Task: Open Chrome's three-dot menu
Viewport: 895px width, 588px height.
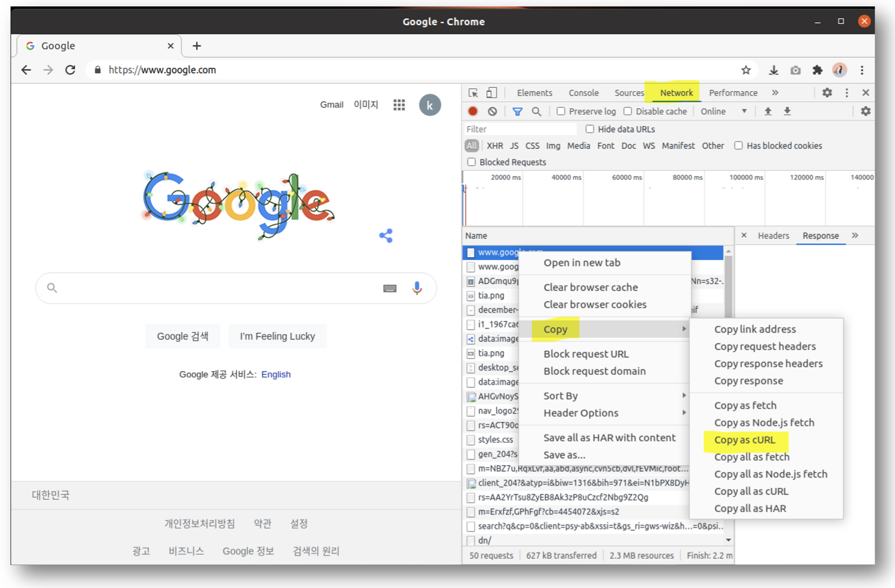Action: pyautogui.click(x=862, y=70)
